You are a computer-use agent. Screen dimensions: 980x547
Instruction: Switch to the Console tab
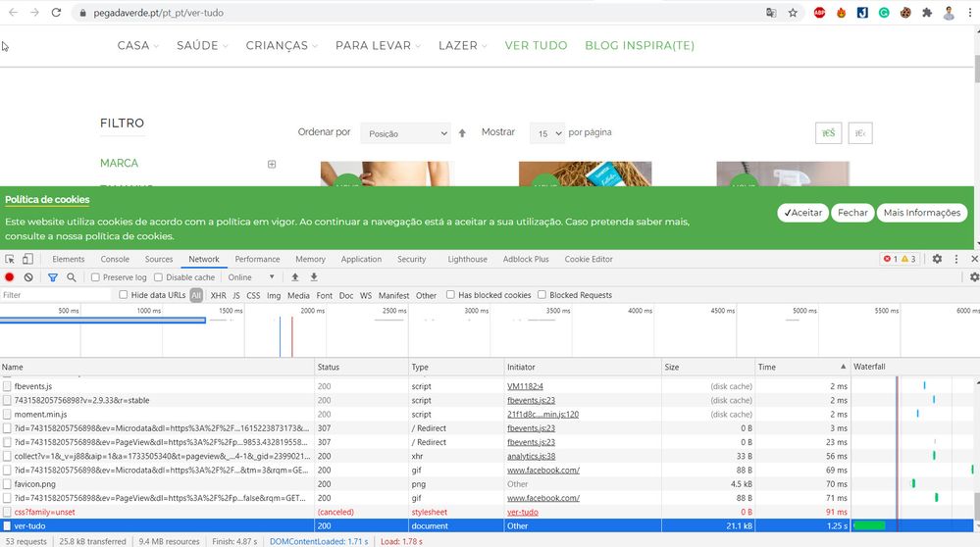(x=115, y=259)
